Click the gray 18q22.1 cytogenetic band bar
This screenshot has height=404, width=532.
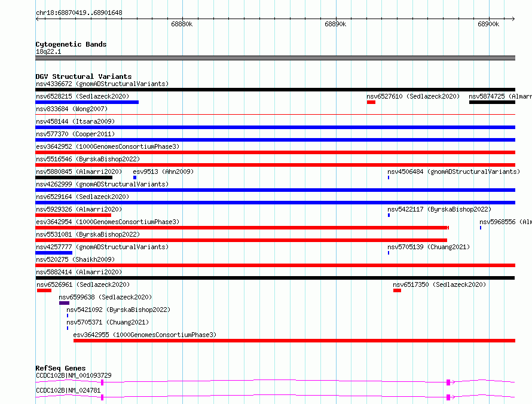click(275, 58)
